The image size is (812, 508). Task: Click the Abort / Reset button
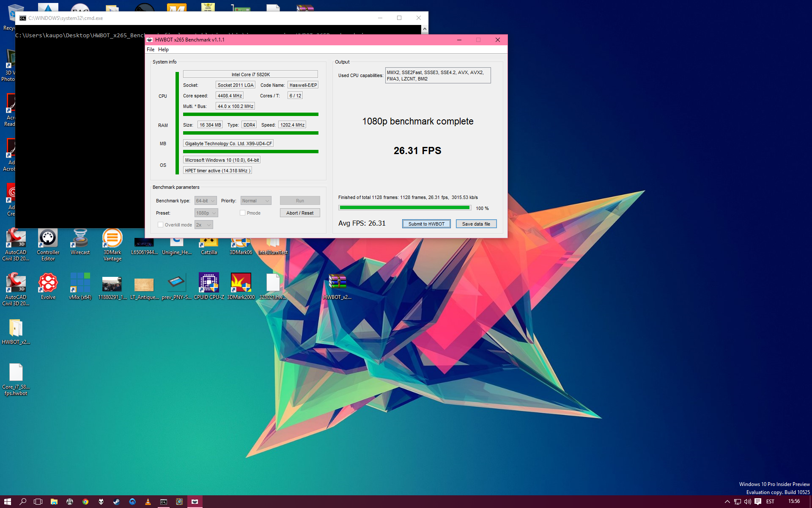point(300,213)
